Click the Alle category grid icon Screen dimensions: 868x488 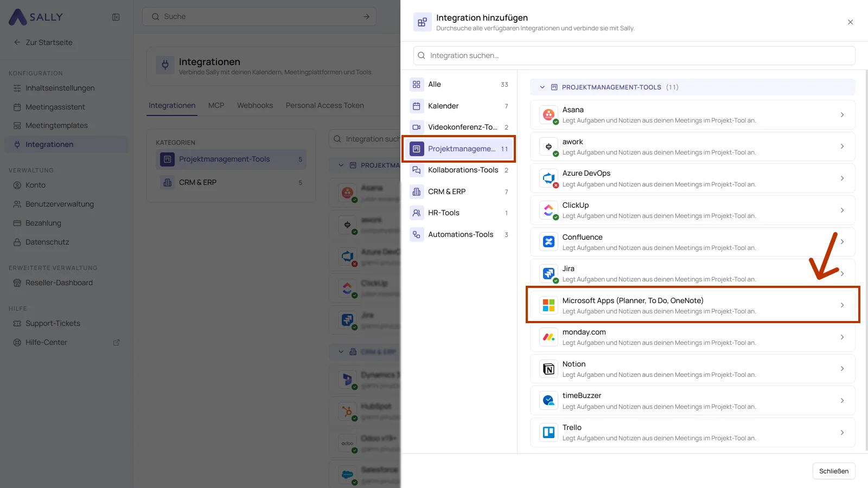point(417,84)
